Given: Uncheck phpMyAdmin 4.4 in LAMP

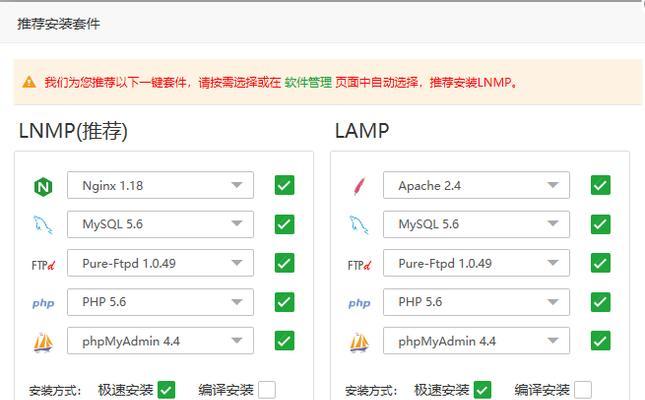Looking at the screenshot, I should coord(601,341).
